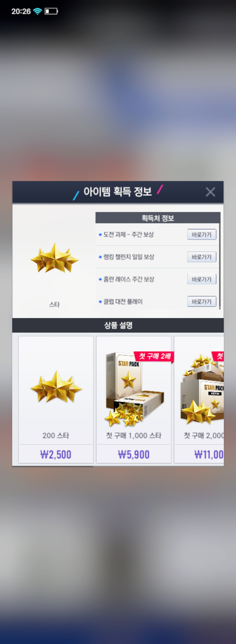Click the horizontal scroll indicator under products
The height and width of the screenshot is (644, 236).
pos(53,466)
